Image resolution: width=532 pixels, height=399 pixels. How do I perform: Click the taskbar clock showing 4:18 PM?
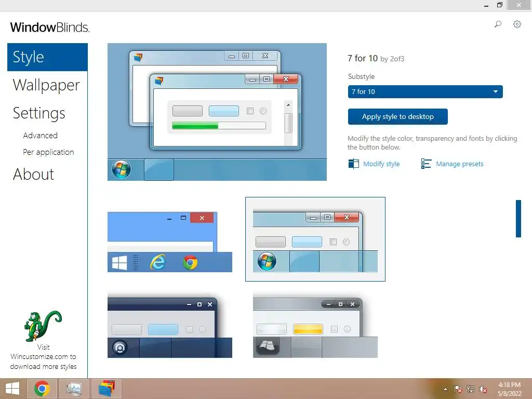tap(509, 389)
